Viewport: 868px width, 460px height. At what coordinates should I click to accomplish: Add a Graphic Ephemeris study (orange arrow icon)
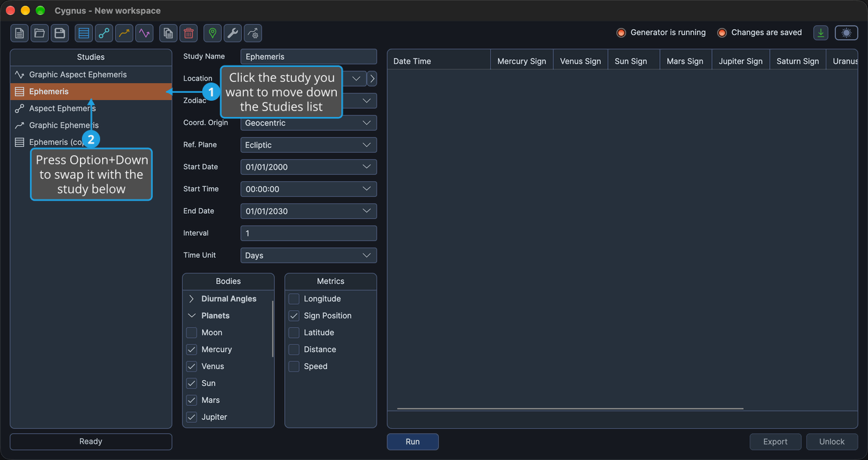click(124, 33)
